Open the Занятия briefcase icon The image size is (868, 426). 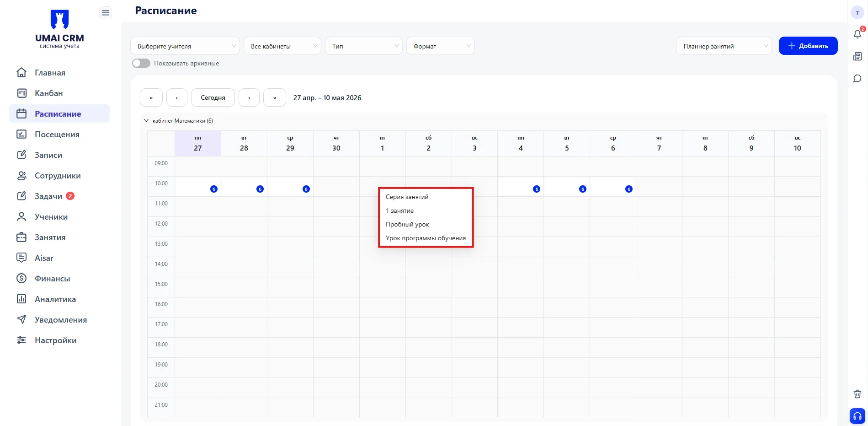21,237
